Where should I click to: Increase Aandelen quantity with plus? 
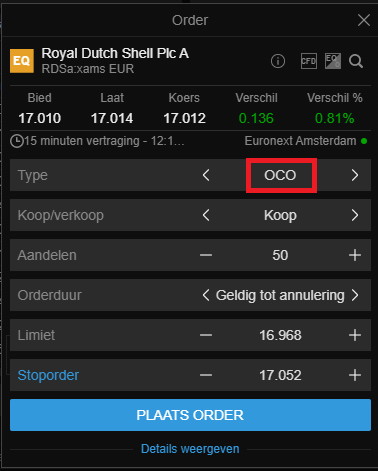click(x=355, y=255)
